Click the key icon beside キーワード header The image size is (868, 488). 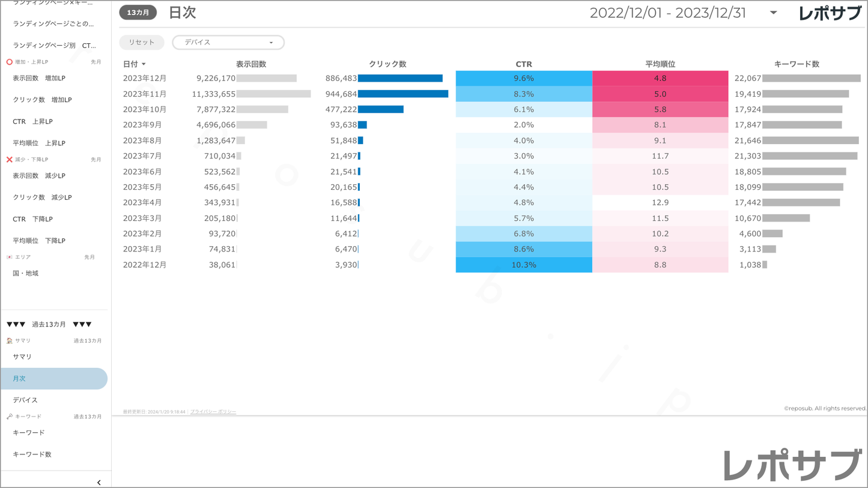[x=9, y=417]
